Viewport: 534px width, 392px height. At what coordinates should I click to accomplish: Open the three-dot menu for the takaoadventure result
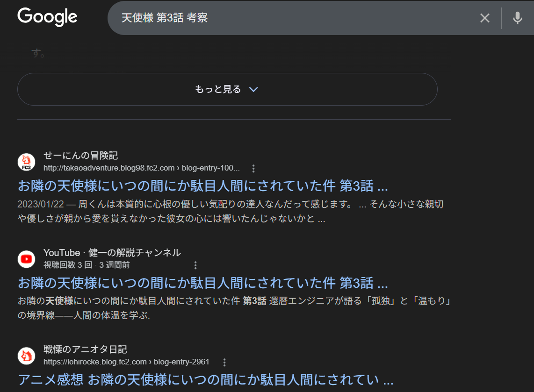pos(253,168)
